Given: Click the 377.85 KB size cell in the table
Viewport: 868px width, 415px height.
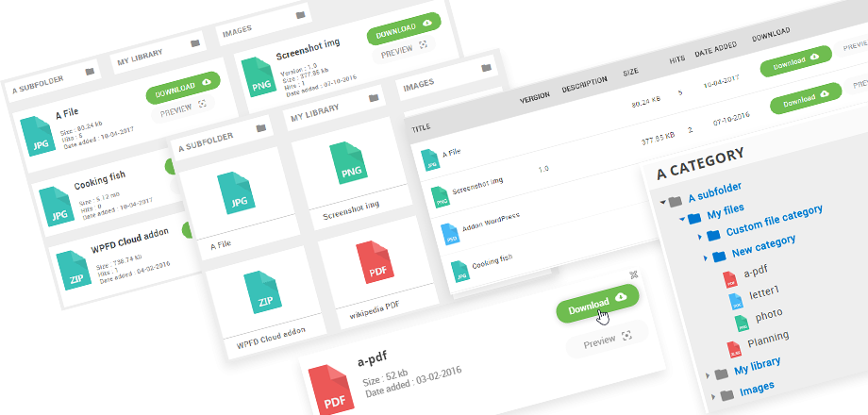Looking at the screenshot, I should [x=658, y=139].
